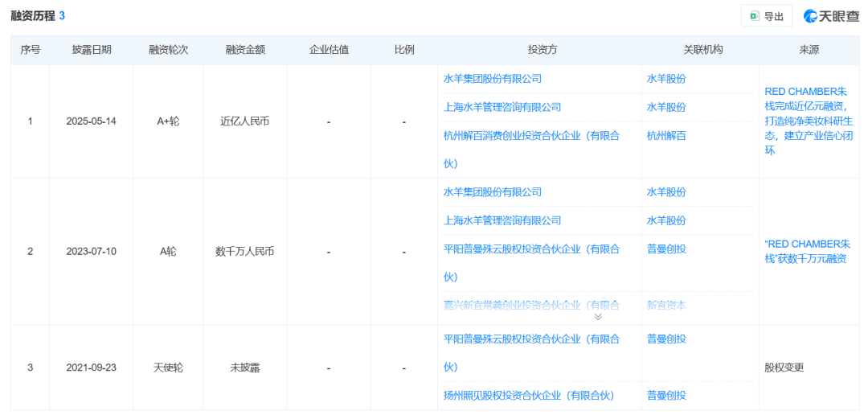Click the A+轮 round cell
The height and width of the screenshot is (419, 868).
pos(168,121)
